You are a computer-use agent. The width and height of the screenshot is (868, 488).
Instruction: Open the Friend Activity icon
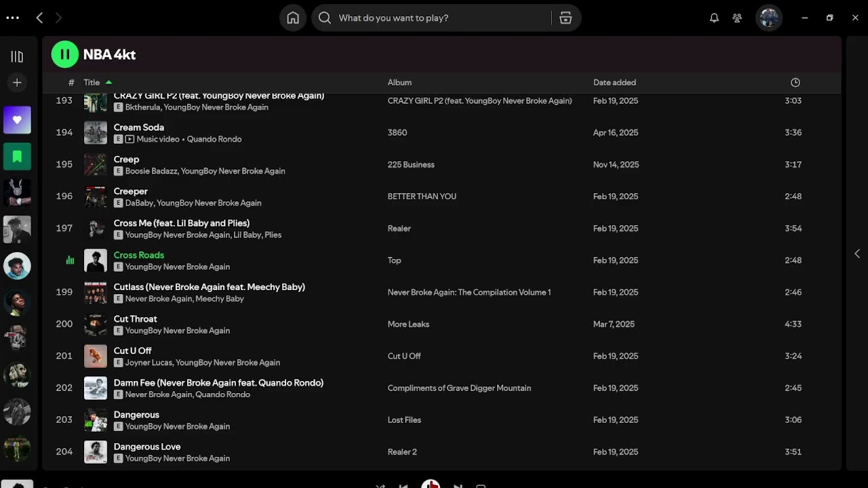point(737,18)
